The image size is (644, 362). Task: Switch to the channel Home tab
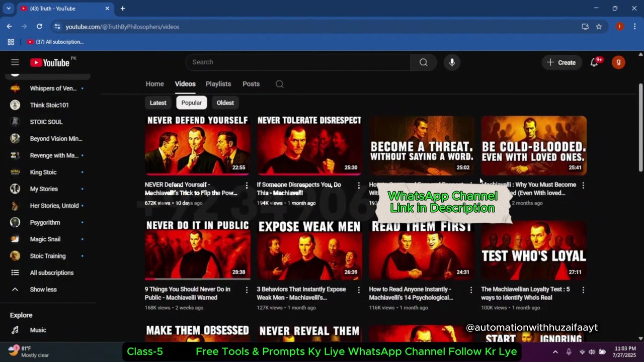(x=154, y=84)
